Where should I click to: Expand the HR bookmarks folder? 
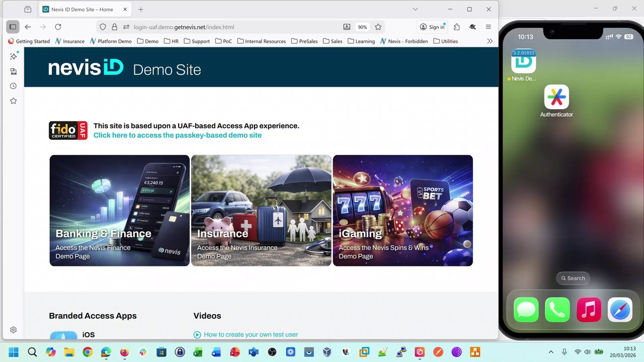[x=171, y=41]
